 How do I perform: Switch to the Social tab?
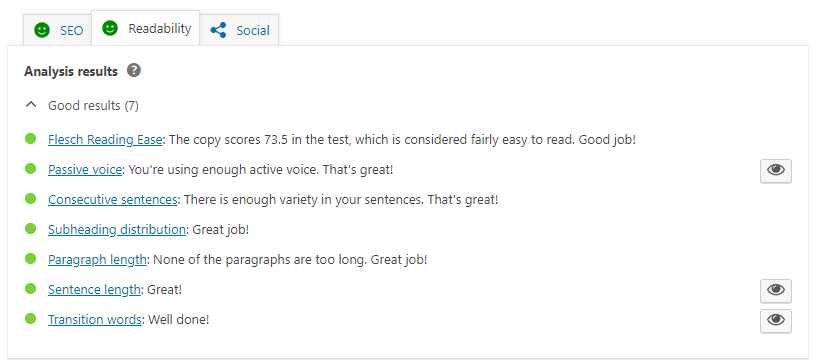coord(239,30)
